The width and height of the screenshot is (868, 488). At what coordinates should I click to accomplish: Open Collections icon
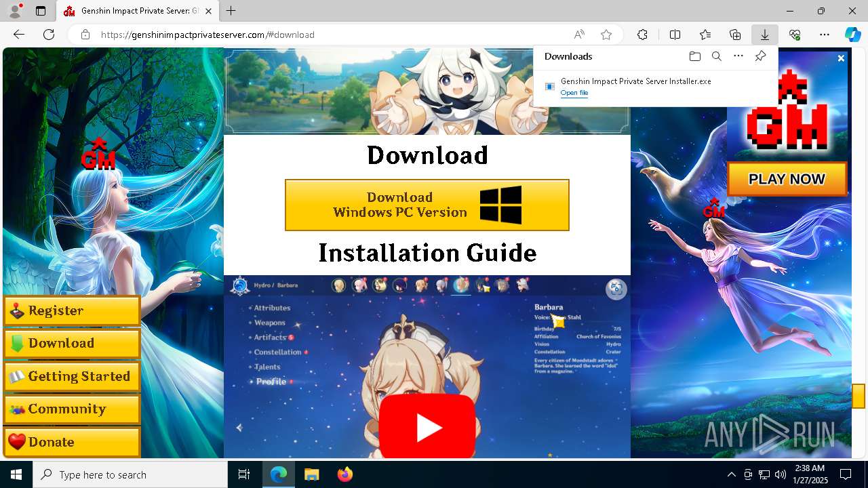point(735,35)
